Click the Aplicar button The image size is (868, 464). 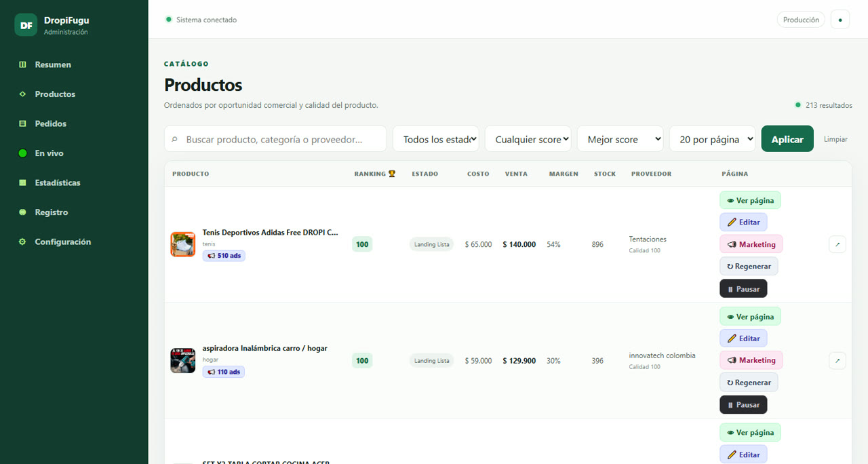(x=787, y=139)
